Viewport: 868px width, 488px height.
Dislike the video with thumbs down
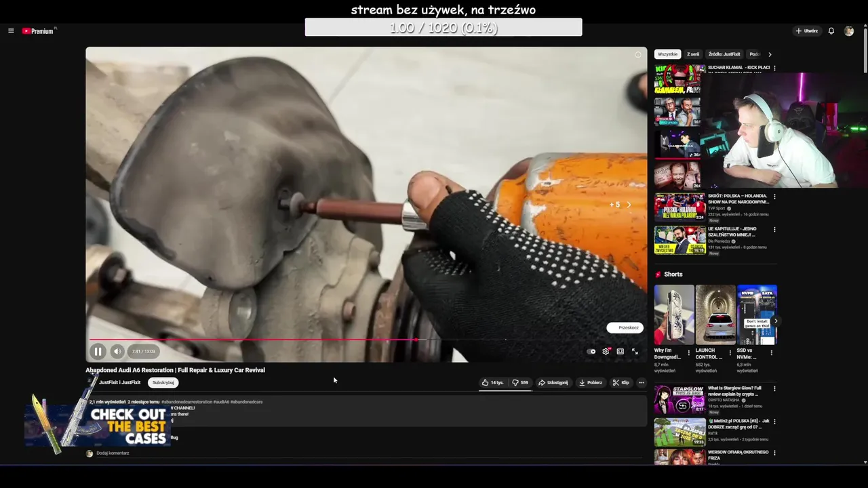tap(520, 382)
